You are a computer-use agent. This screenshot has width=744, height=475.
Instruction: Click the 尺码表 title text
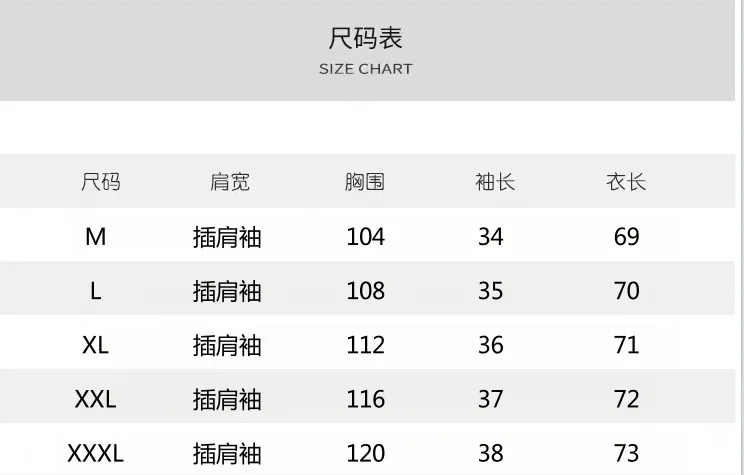point(365,38)
